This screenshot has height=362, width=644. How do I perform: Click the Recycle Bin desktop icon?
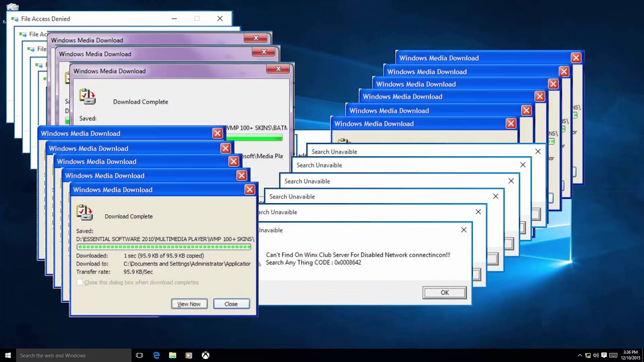coord(13,6)
